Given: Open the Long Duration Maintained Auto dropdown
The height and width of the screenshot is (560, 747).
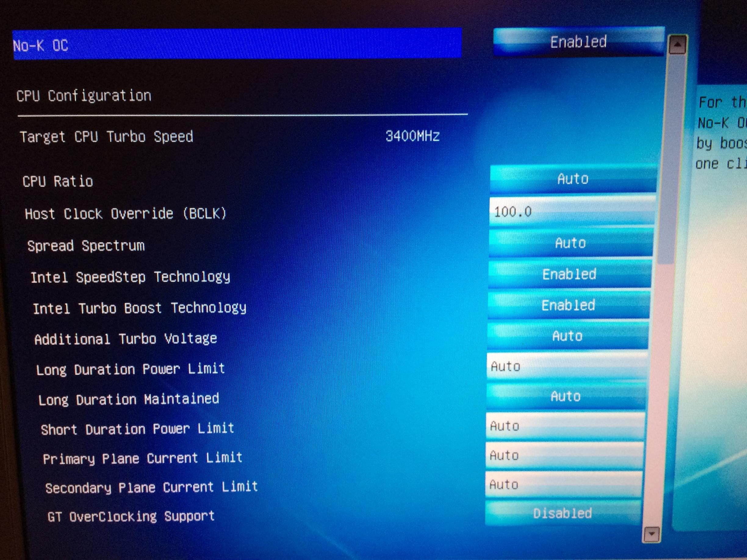Looking at the screenshot, I should (x=566, y=396).
